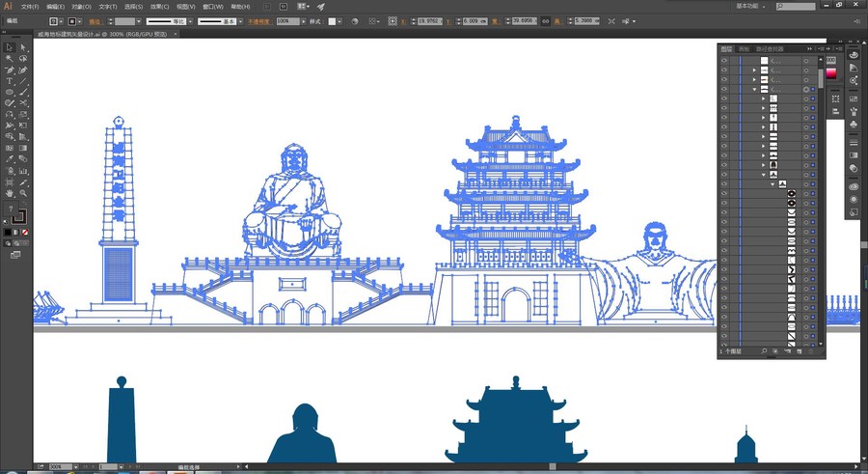The width and height of the screenshot is (868, 474).
Task: Open the Gradient panel in right dock
Action: [x=854, y=155]
